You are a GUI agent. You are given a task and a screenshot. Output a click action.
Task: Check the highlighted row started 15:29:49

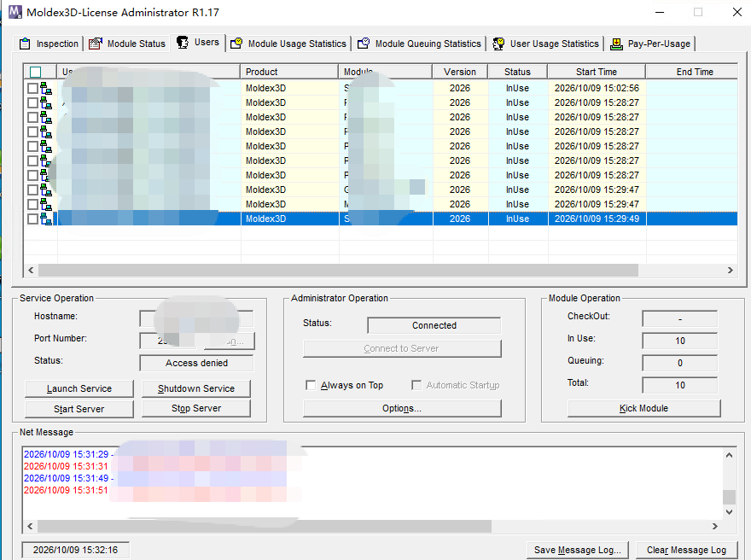tap(32, 219)
